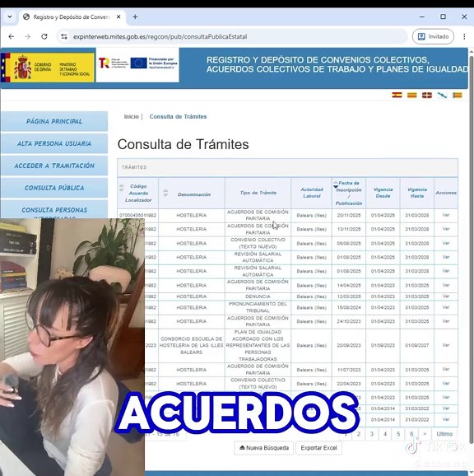
Task: Open ALTA PERSONA USUARIA in the sidebar
Action: (54, 143)
